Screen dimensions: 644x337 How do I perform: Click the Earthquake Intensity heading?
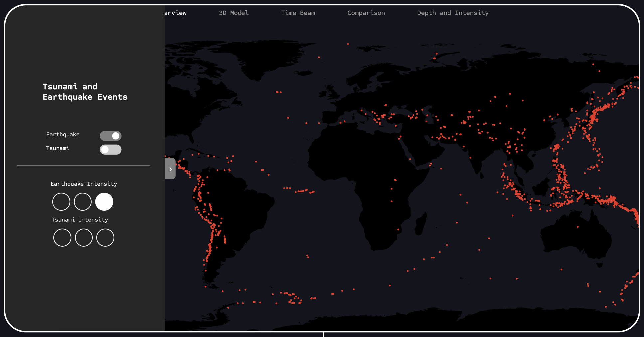(x=84, y=184)
